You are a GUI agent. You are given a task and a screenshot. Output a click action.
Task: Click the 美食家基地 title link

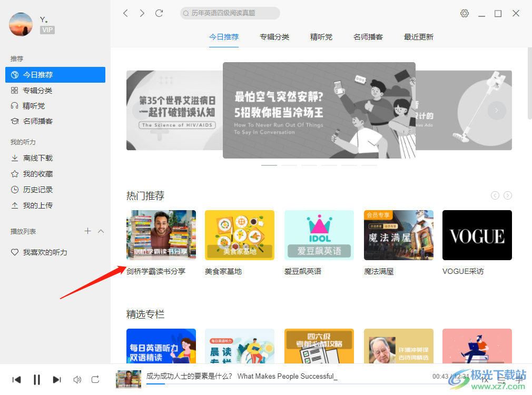223,271
